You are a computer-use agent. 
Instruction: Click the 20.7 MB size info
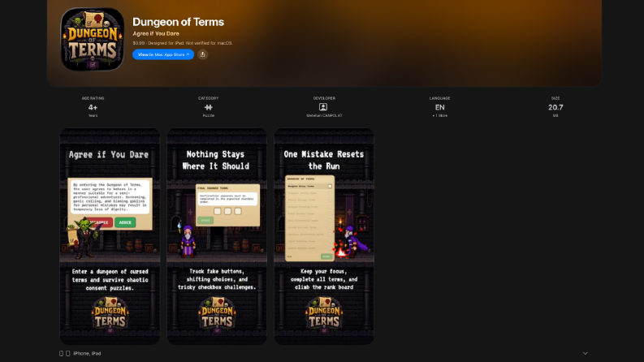[555, 107]
